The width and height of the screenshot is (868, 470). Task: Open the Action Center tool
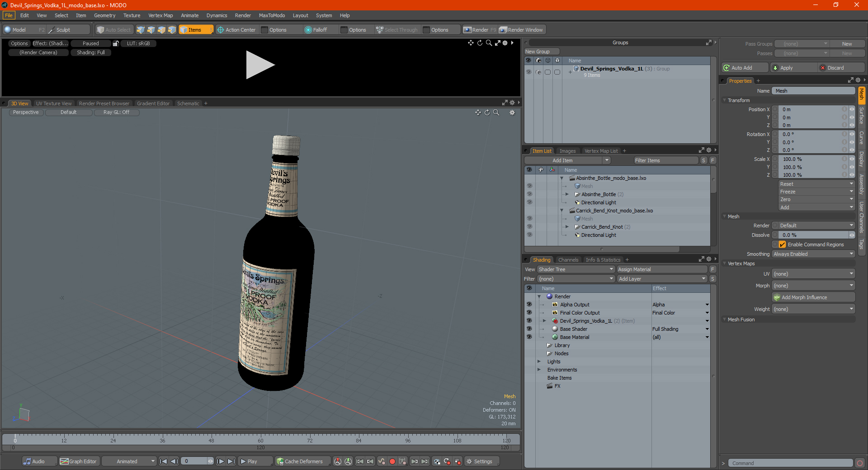236,30
